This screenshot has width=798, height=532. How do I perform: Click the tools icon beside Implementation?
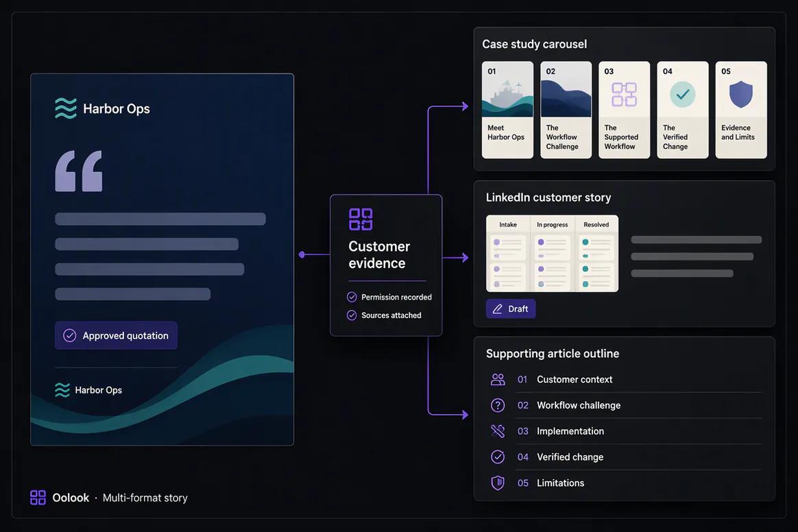498,431
